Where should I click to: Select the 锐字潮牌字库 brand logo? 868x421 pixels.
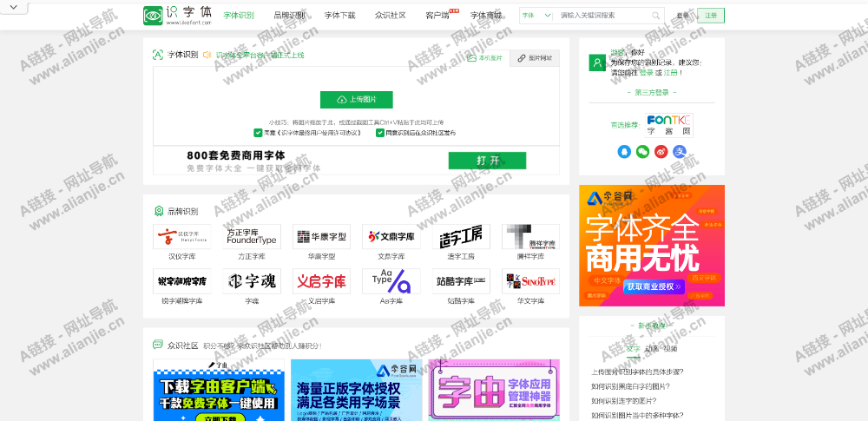pyautogui.click(x=182, y=281)
